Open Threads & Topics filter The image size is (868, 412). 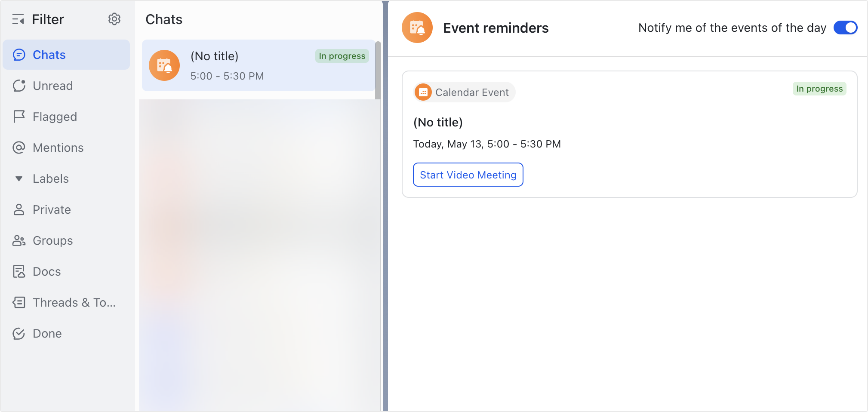point(74,302)
